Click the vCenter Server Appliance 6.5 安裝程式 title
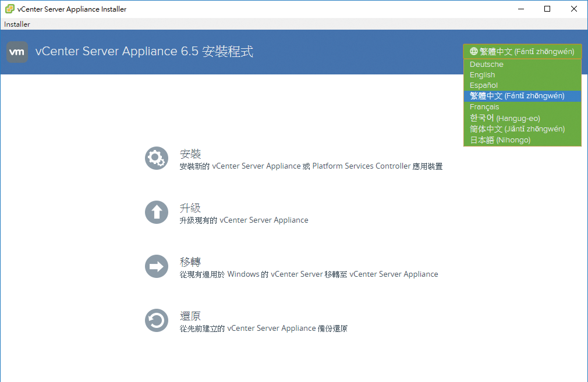The height and width of the screenshot is (382, 588). (x=144, y=51)
